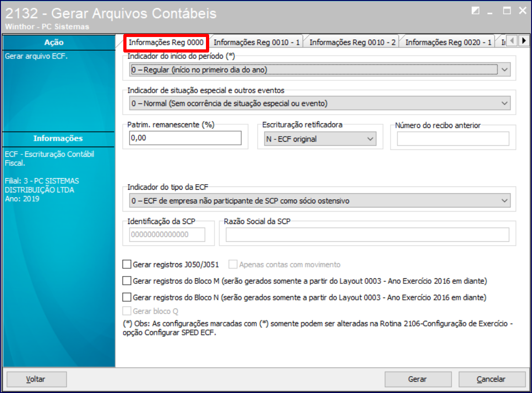This screenshot has height=393, width=532.
Task: Maximize the Gerar Arquivos Contábeis window
Action: click(x=506, y=11)
